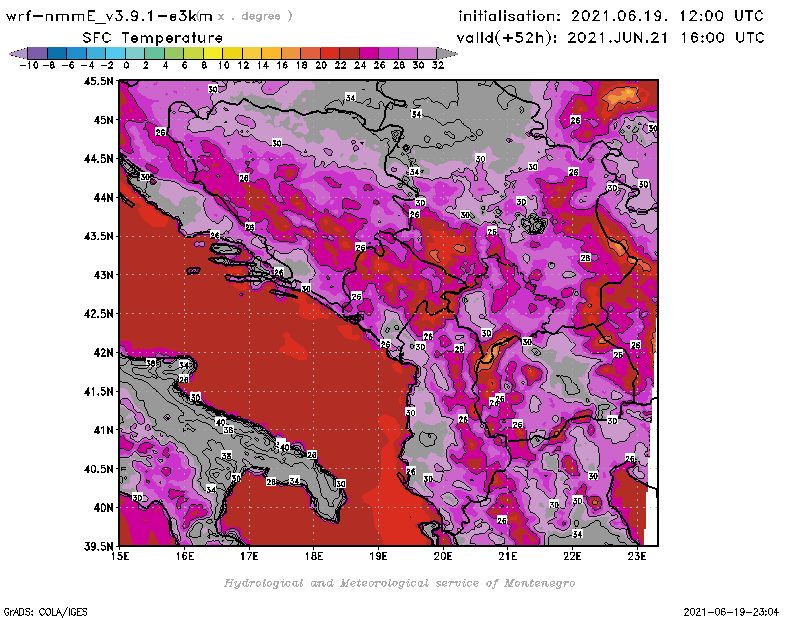Click the 21E longitude tick label
The width and height of the screenshot is (800, 618).
[508, 557]
